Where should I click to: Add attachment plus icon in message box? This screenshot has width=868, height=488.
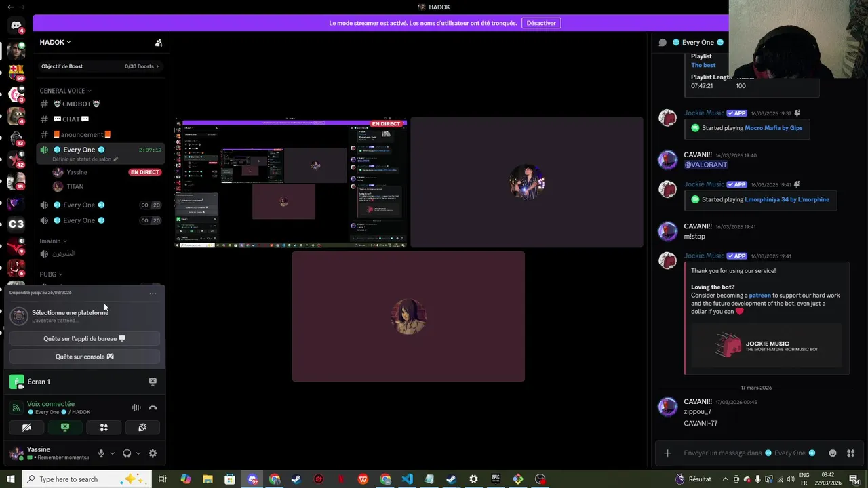[x=668, y=453]
